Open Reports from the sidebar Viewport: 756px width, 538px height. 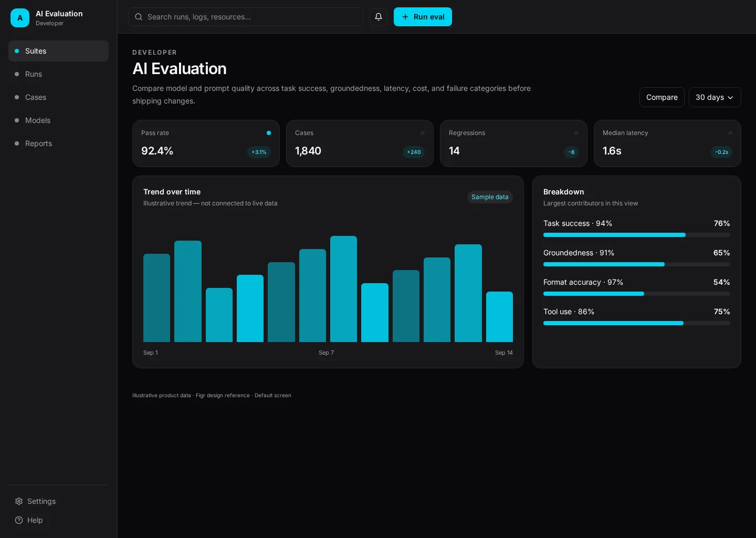coord(58,143)
